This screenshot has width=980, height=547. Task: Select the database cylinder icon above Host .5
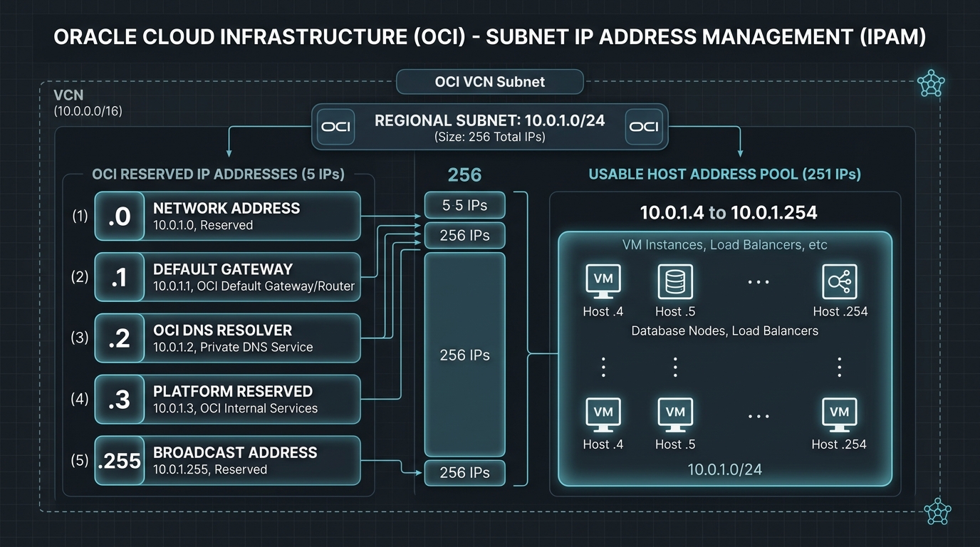click(x=675, y=282)
